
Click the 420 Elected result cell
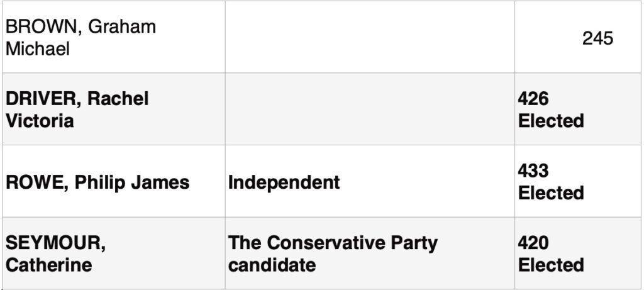click(x=577, y=253)
